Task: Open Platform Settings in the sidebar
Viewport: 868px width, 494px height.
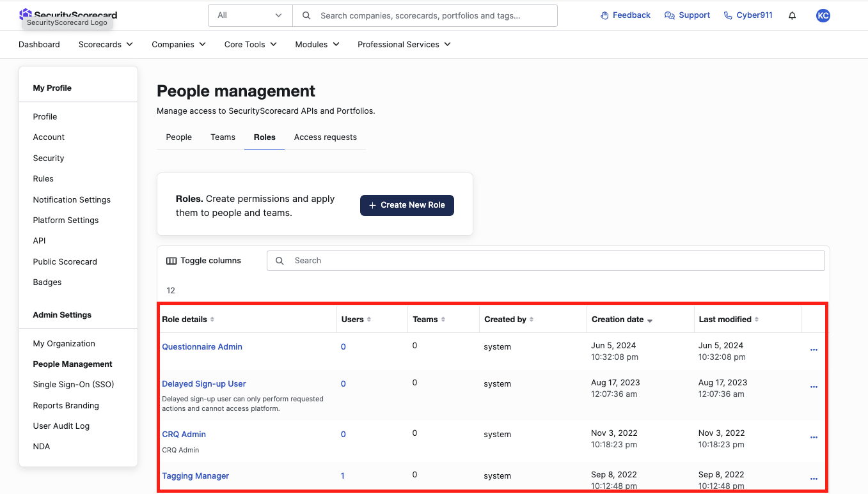Action: 66,220
